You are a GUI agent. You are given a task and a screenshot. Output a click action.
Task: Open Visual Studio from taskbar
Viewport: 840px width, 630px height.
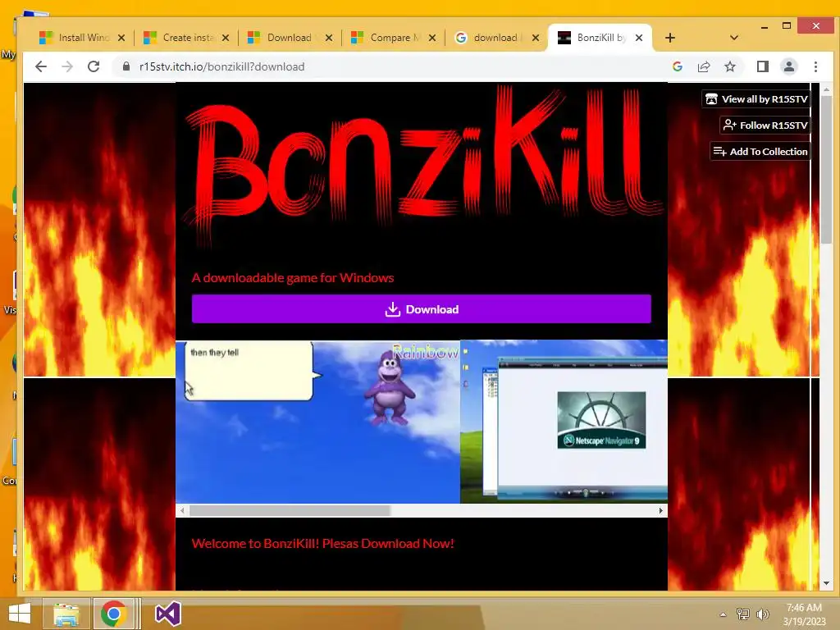(167, 614)
